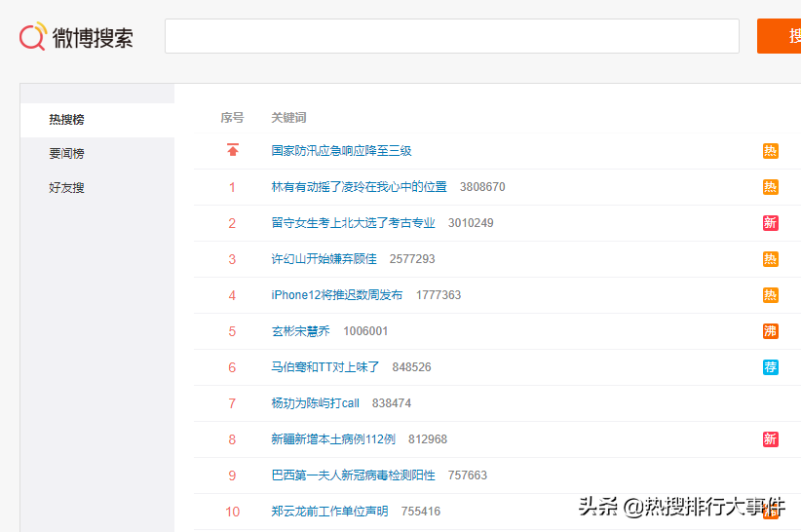Click the search count 1006001
Screen dimensions: 801x532
tap(365, 331)
